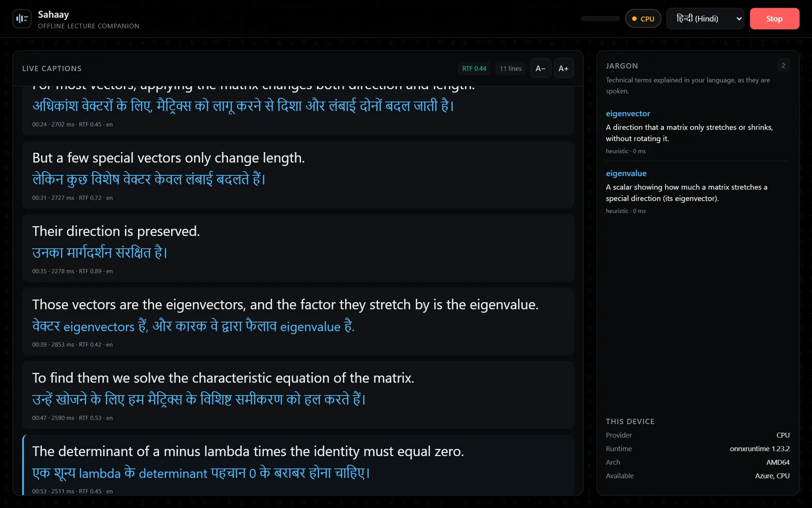Viewport: 812px width, 508px height.
Task: Click timestamp metadata "00:31 · 2727 ms · RTF 0.72 · en"
Action: point(73,198)
